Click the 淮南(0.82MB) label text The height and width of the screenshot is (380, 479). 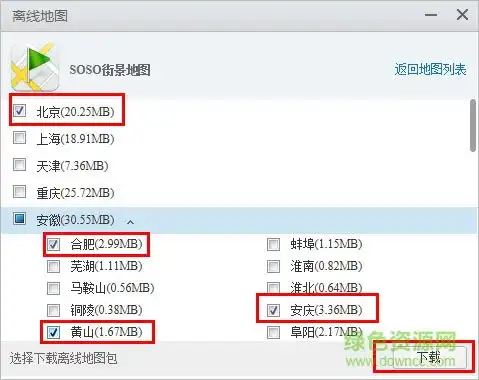[326, 266]
